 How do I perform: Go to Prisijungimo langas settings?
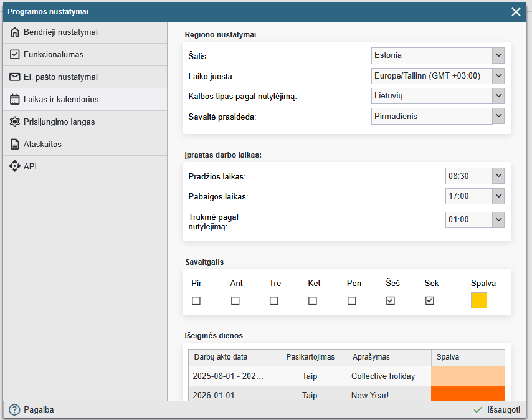[85, 122]
